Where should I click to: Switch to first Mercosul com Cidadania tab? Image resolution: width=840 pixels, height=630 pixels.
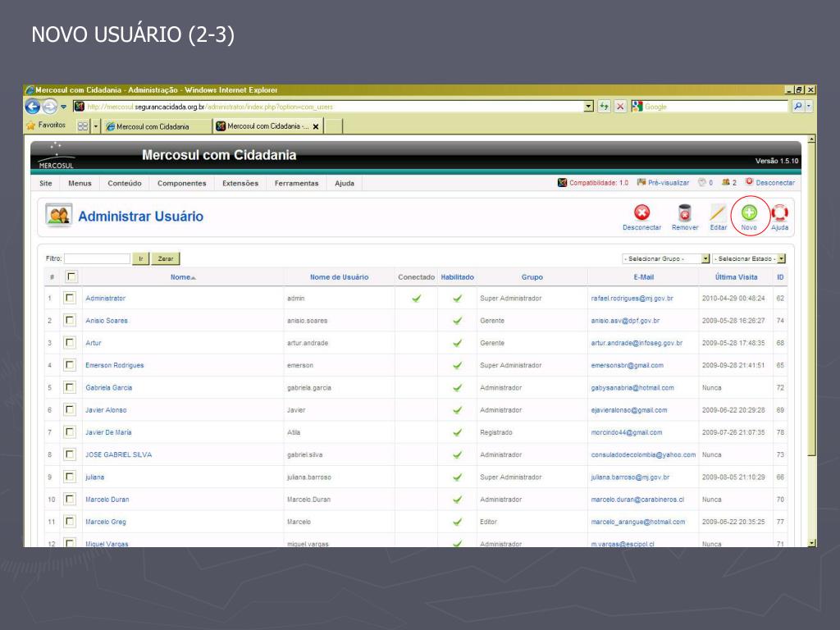click(x=157, y=126)
